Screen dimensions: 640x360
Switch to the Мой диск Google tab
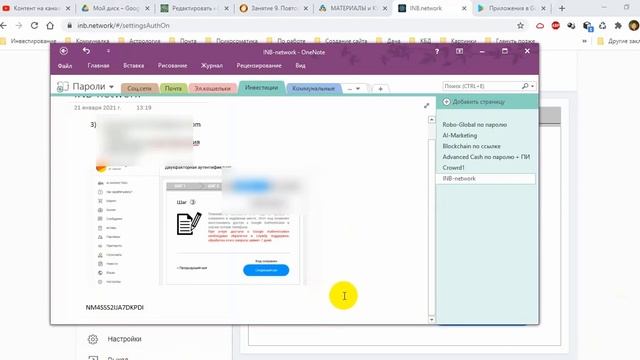tap(116, 8)
